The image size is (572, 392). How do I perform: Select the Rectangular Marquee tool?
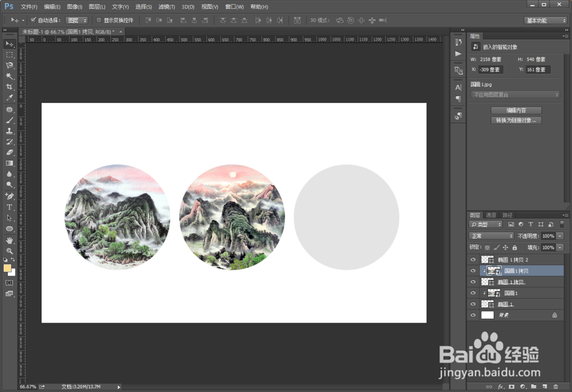(10, 55)
